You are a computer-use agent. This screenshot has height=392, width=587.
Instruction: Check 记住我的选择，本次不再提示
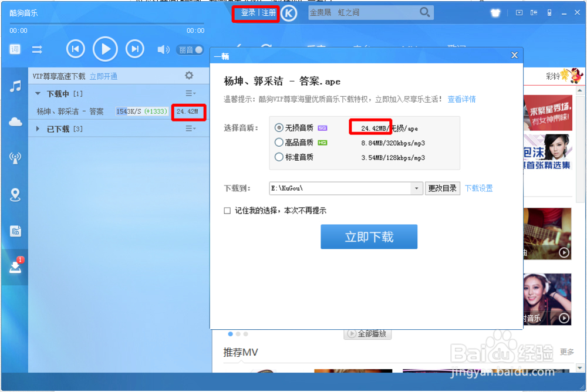tap(227, 211)
